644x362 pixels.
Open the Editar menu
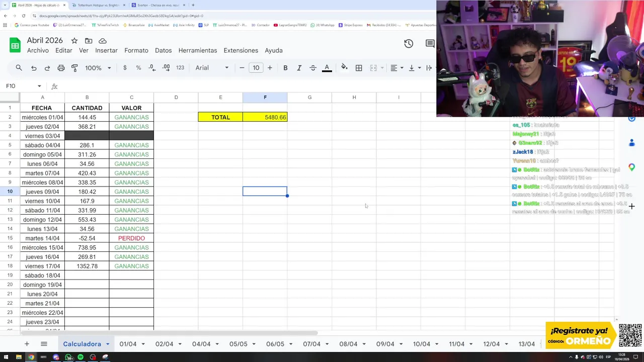point(64,50)
